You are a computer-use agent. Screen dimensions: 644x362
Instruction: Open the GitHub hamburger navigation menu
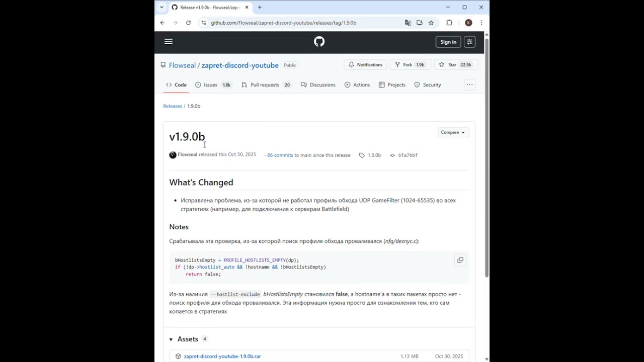[169, 42]
